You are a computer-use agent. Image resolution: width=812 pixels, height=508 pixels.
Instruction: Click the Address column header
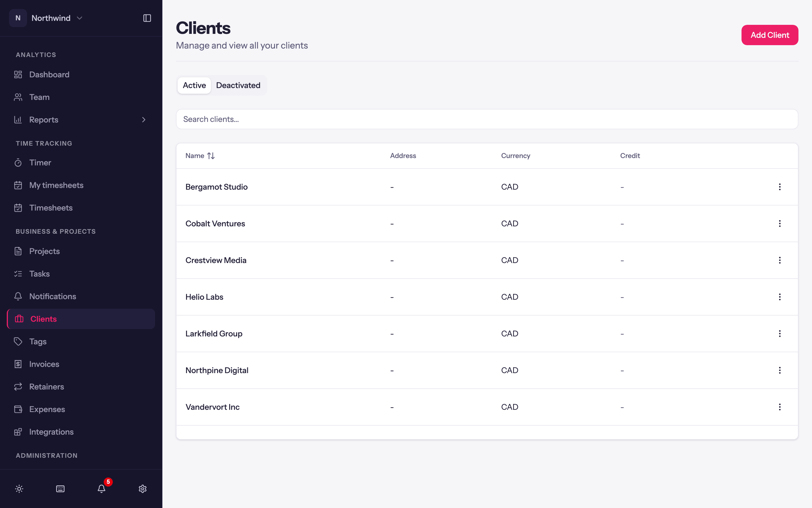pyautogui.click(x=403, y=156)
